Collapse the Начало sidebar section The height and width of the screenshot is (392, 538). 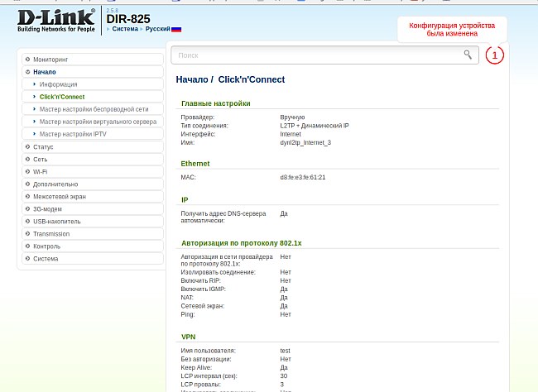(45, 72)
